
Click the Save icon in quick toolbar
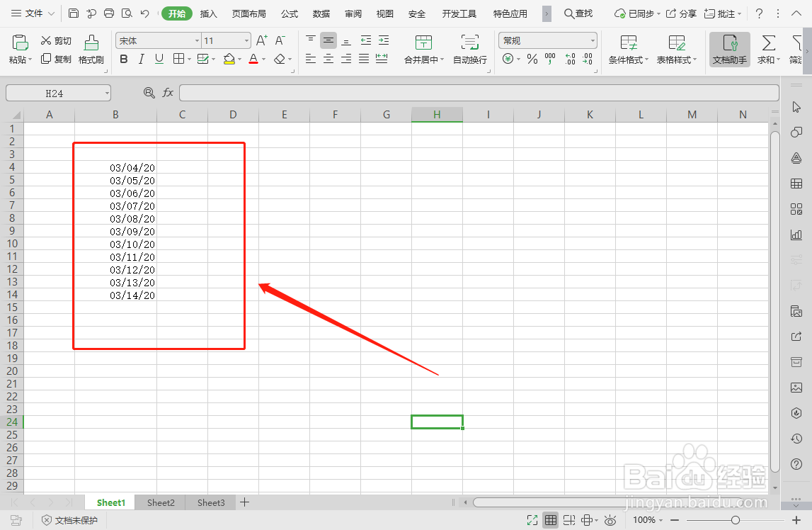[74, 13]
